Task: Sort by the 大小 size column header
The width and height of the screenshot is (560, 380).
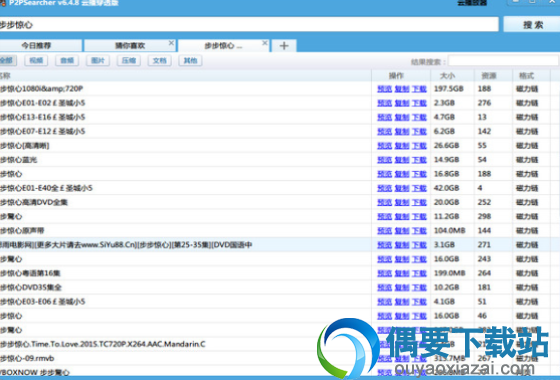Action: 452,76
